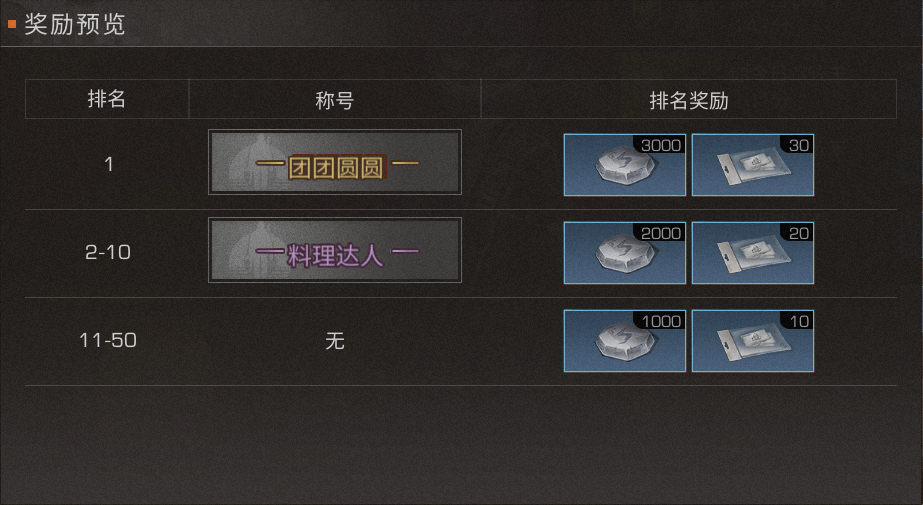Click the 称号 column header
923x505 pixels.
[334, 99]
